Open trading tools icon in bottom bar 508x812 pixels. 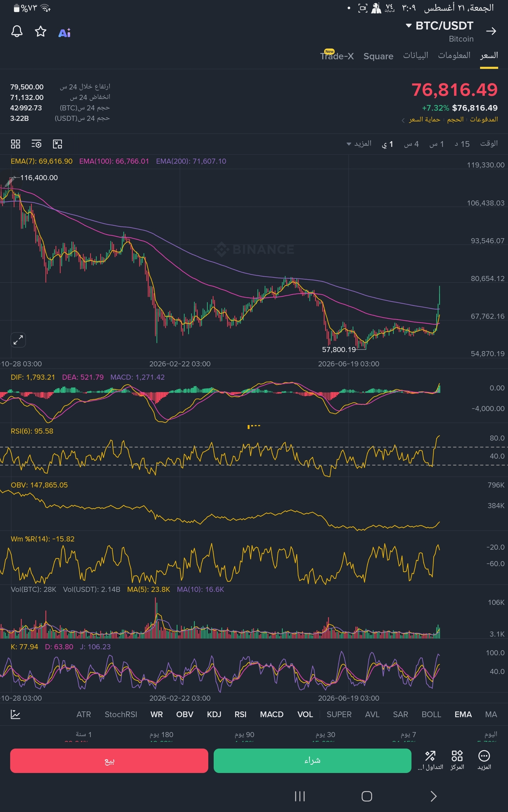(431, 760)
